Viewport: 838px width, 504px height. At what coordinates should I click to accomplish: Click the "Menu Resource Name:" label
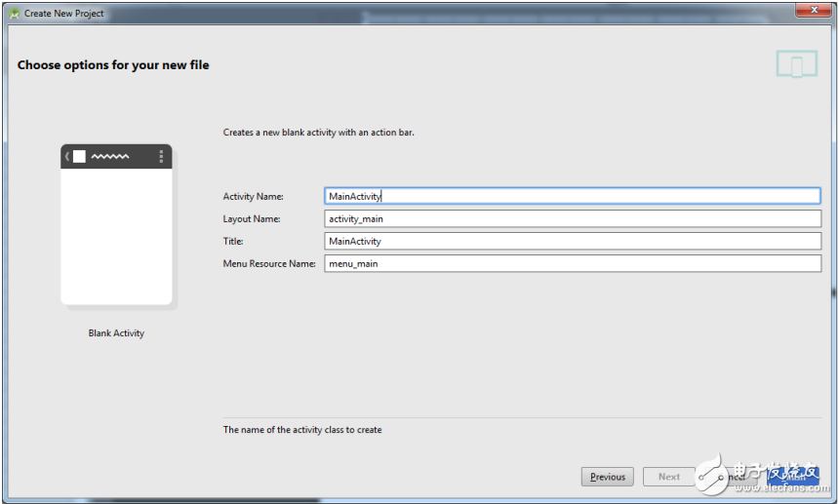click(x=269, y=264)
